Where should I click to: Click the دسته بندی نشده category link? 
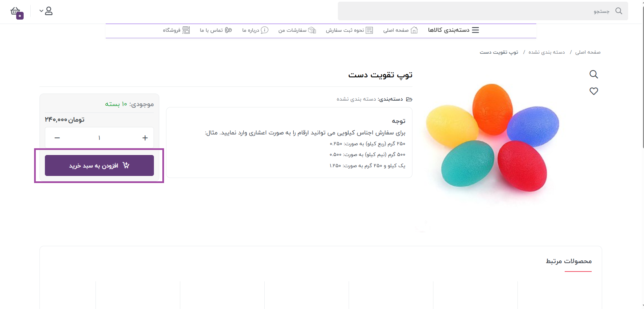coord(356,99)
